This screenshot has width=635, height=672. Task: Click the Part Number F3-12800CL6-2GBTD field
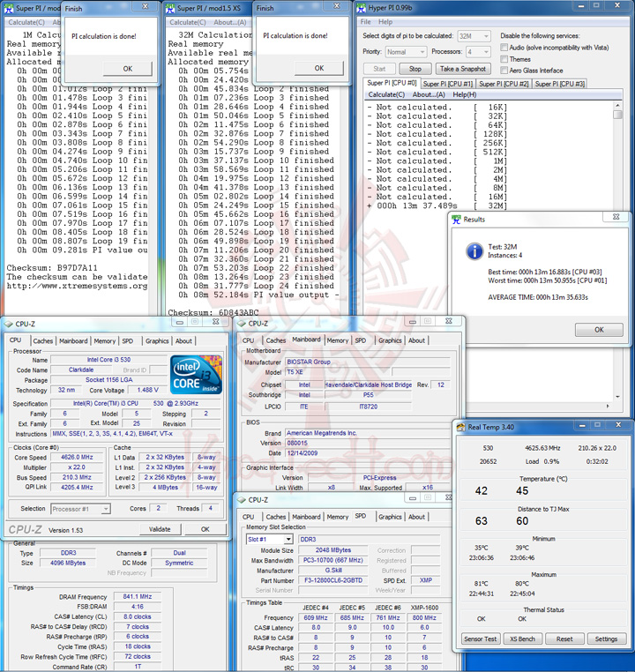tap(332, 580)
